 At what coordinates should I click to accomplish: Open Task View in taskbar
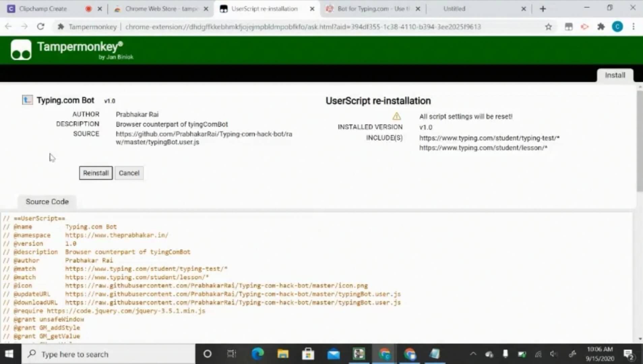point(232,354)
